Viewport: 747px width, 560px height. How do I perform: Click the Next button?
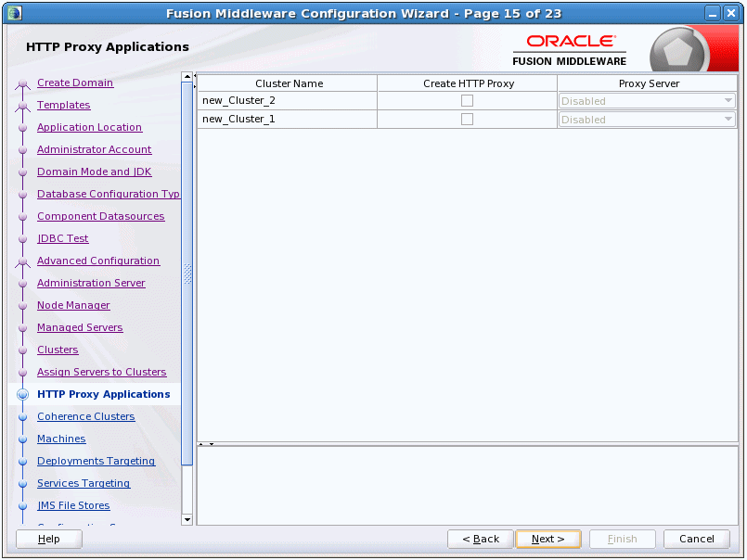click(548, 539)
